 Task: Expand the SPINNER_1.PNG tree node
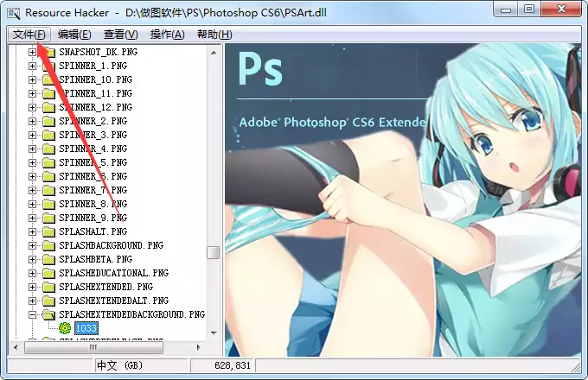click(33, 66)
